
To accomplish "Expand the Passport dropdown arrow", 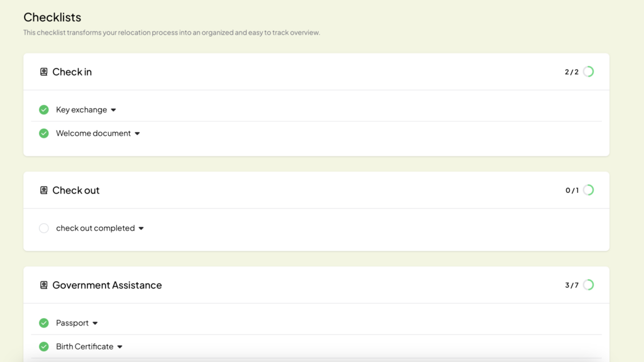I will (x=95, y=323).
